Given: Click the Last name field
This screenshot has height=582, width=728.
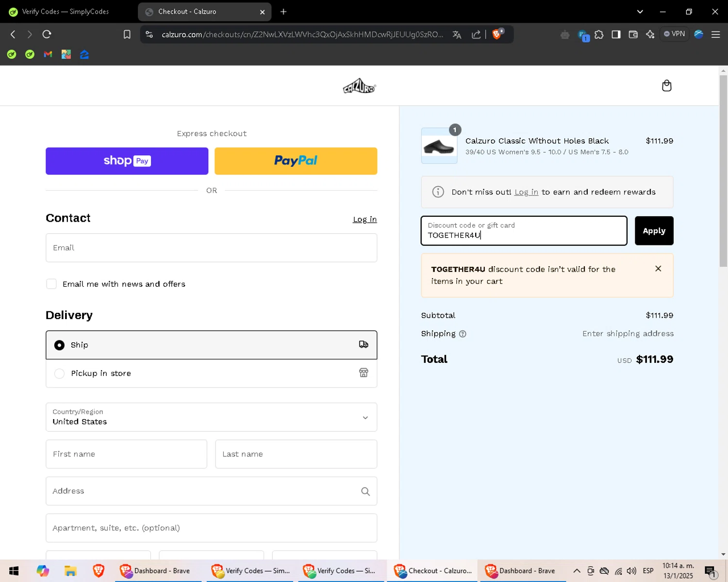Looking at the screenshot, I should (x=296, y=454).
